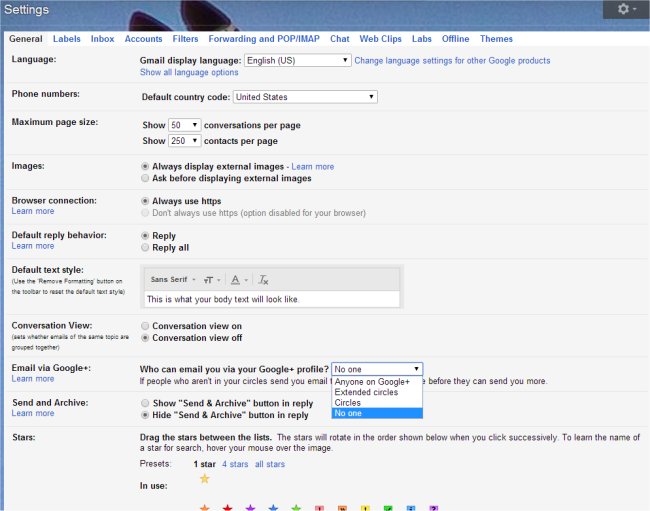Open the conversations per page dropdown

click(x=184, y=125)
